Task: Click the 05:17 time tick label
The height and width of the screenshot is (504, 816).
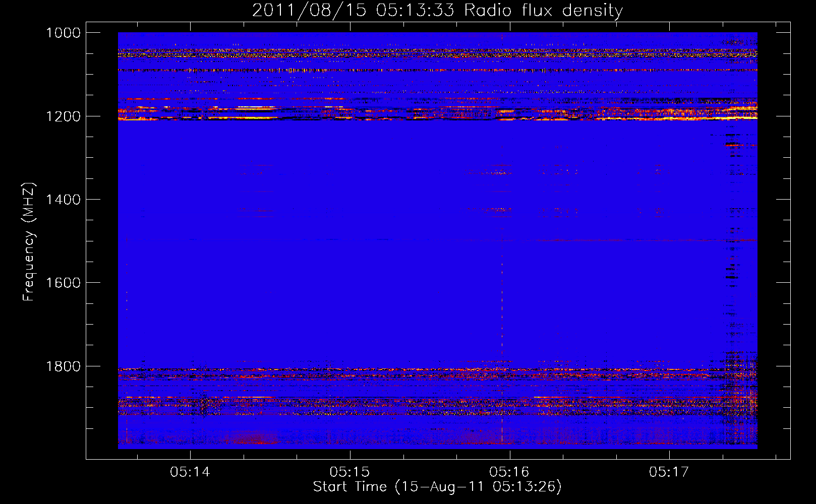Action: point(669,472)
